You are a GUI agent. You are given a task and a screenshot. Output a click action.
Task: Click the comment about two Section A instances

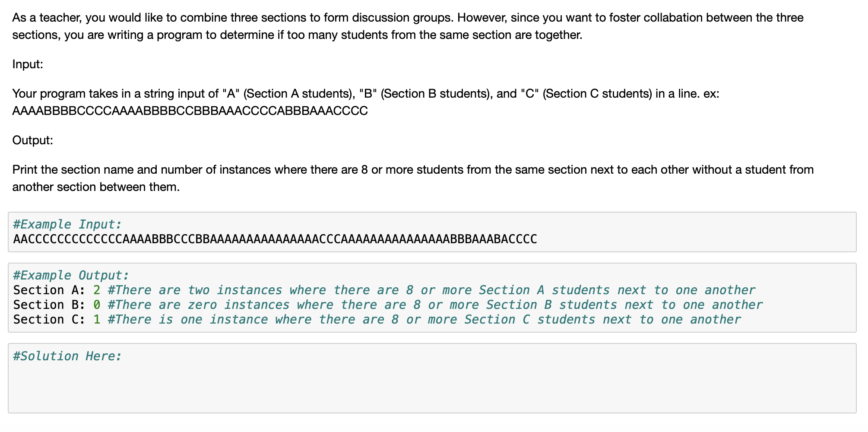431,290
